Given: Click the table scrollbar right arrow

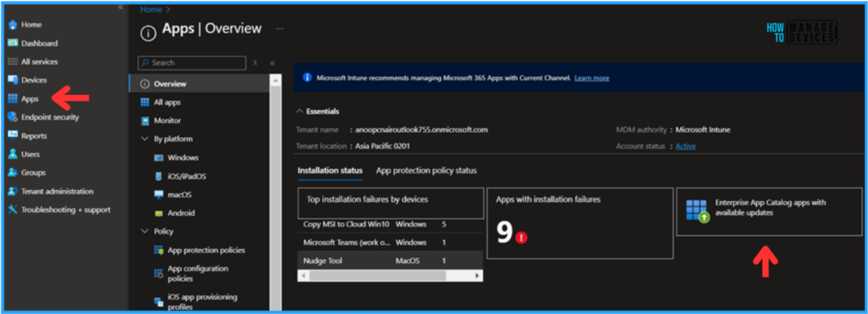Looking at the screenshot, I should [x=478, y=276].
